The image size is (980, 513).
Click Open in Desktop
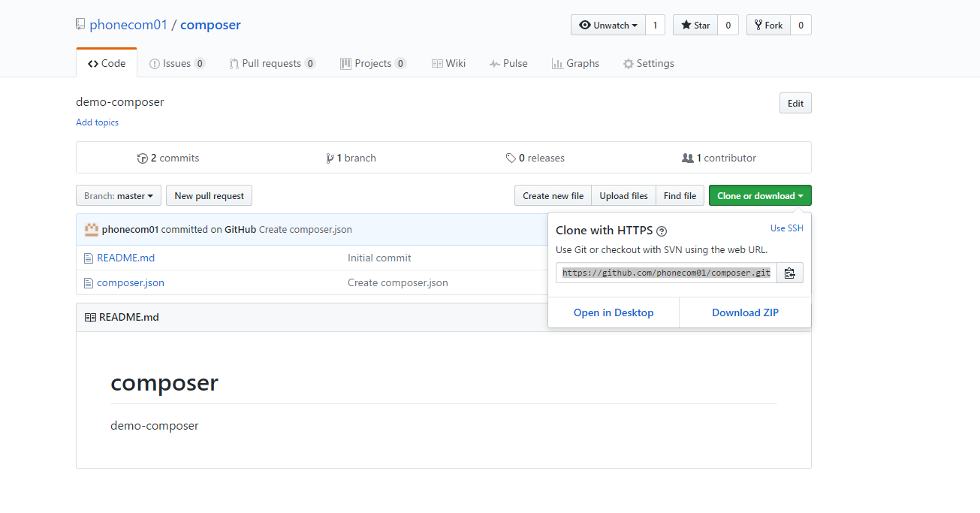(614, 312)
